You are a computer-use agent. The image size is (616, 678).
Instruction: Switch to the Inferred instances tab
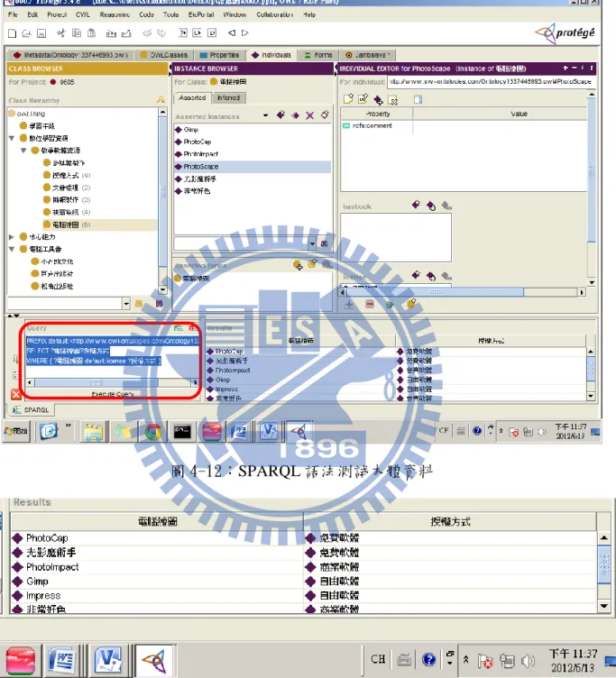(229, 98)
